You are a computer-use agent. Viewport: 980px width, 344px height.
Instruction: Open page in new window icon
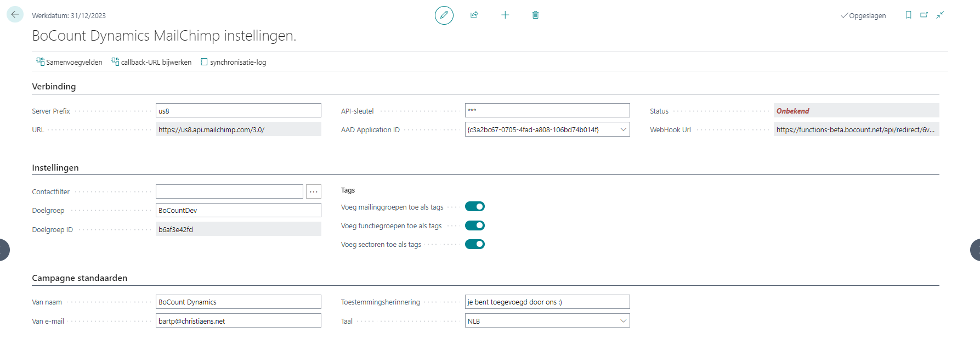[924, 15]
